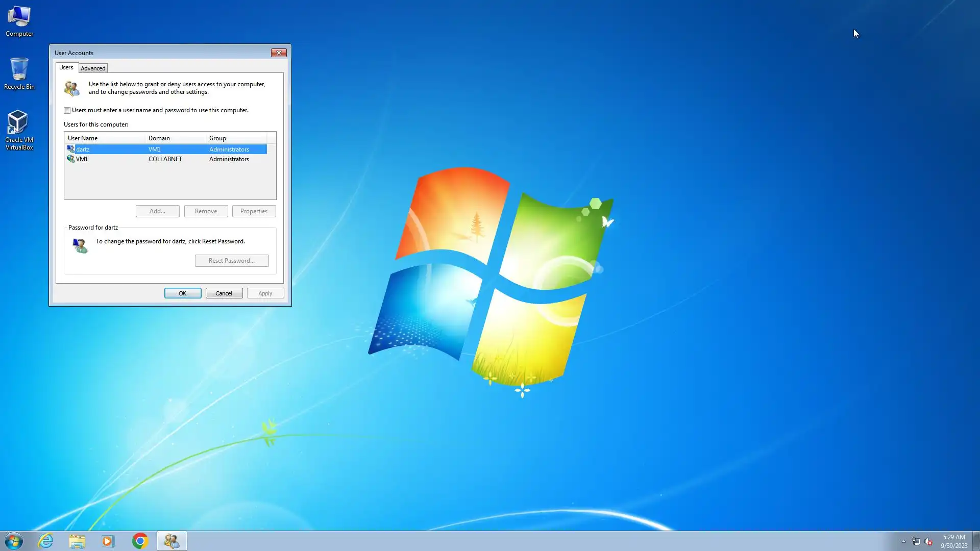Select the VM1 COLLABNET user row
The image size is (980, 551).
tap(153, 159)
